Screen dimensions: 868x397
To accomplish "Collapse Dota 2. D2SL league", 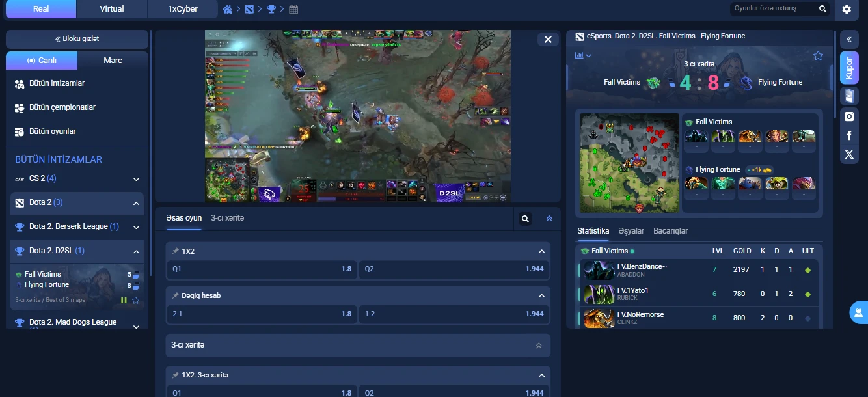I will [137, 251].
